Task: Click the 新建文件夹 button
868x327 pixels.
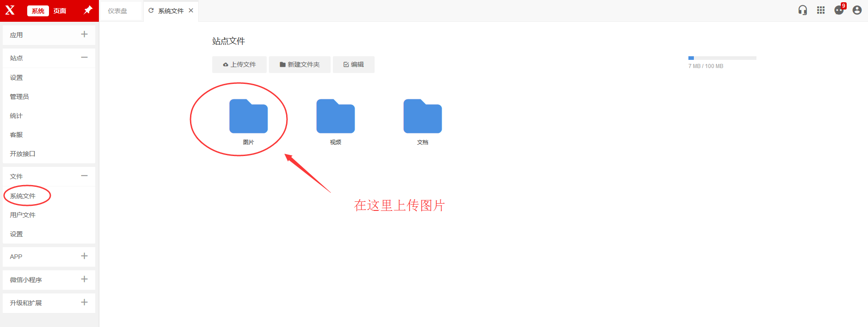Action: [299, 64]
